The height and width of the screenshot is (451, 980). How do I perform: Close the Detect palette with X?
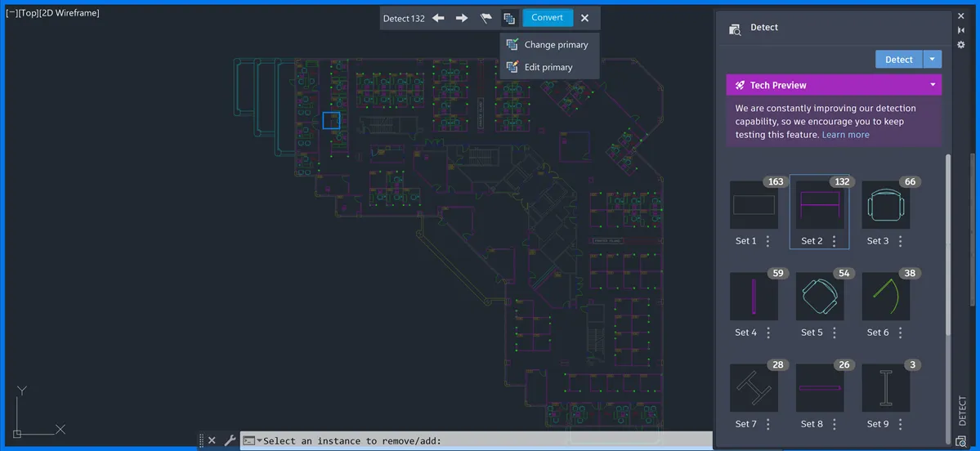coord(961,16)
